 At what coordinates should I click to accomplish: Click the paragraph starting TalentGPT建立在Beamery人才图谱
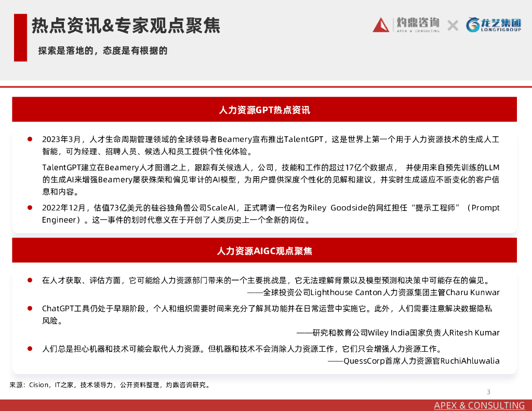270,180
